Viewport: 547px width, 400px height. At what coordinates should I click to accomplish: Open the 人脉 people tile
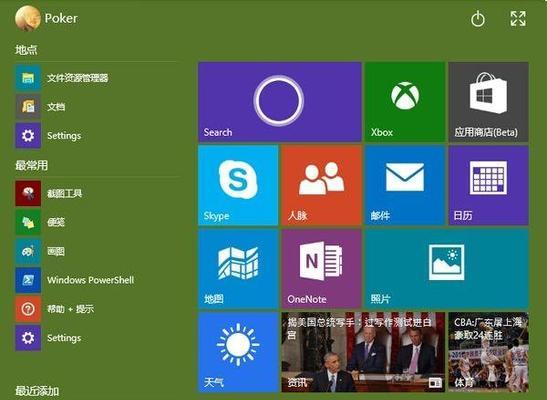pos(322,185)
